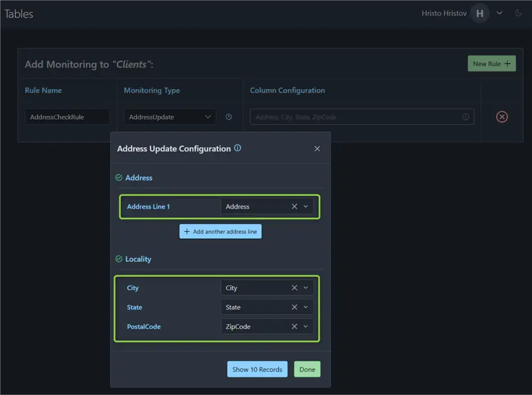Close the Address Update Configuration dialog
This screenshot has height=395, width=532.
point(317,148)
